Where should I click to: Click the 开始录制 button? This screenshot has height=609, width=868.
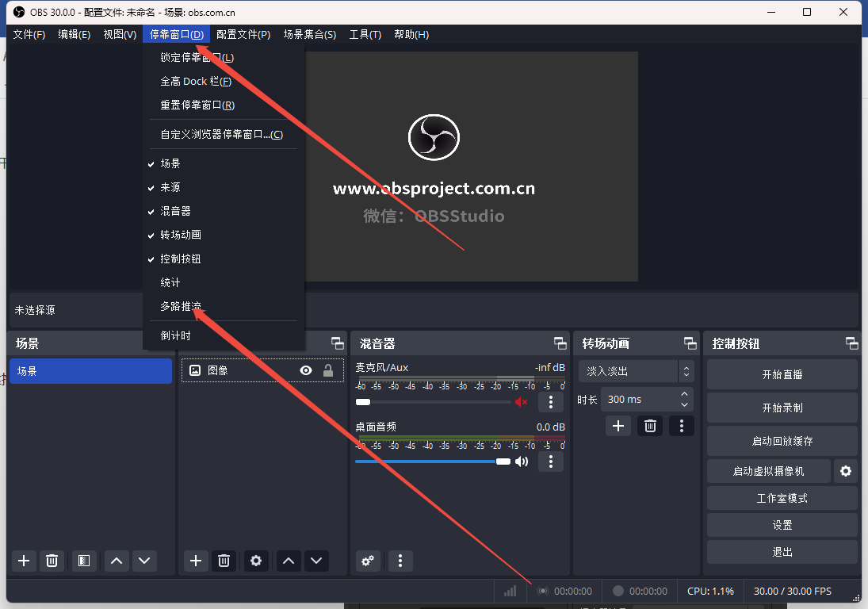782,408
